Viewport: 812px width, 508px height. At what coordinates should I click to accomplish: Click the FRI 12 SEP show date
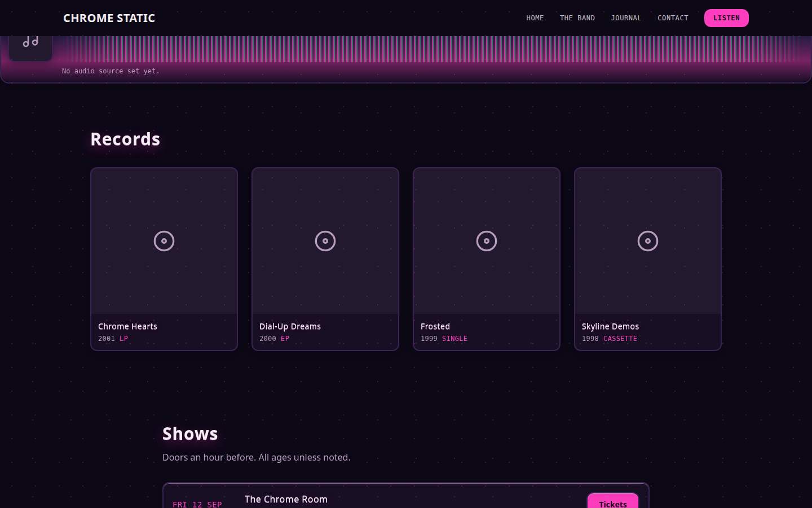point(197,504)
